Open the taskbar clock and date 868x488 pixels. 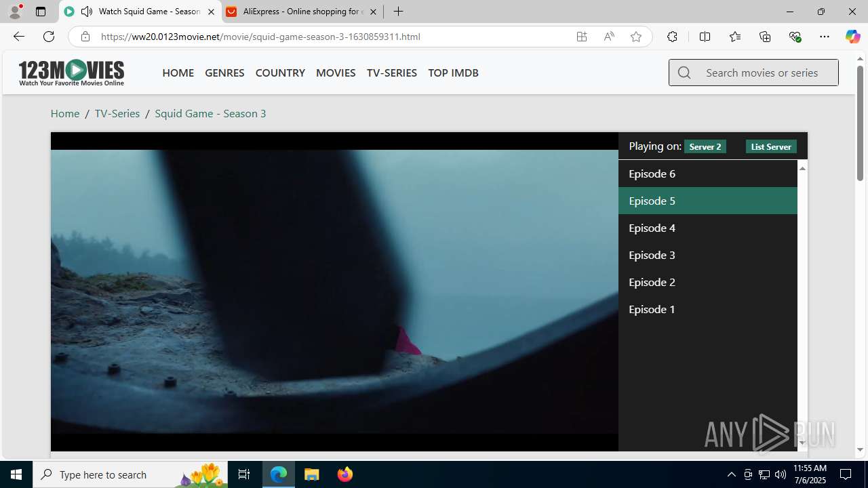(810, 474)
